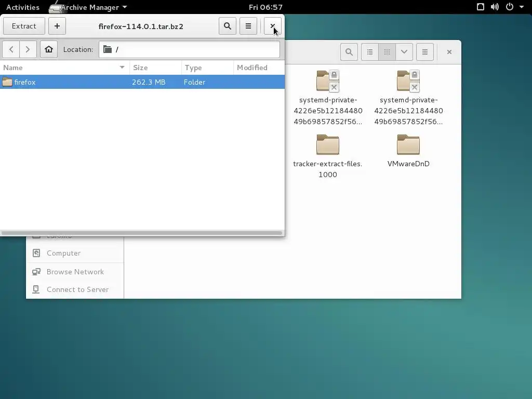Image resolution: width=532 pixels, height=399 pixels.
Task: Go to archive home location
Action: (49, 49)
